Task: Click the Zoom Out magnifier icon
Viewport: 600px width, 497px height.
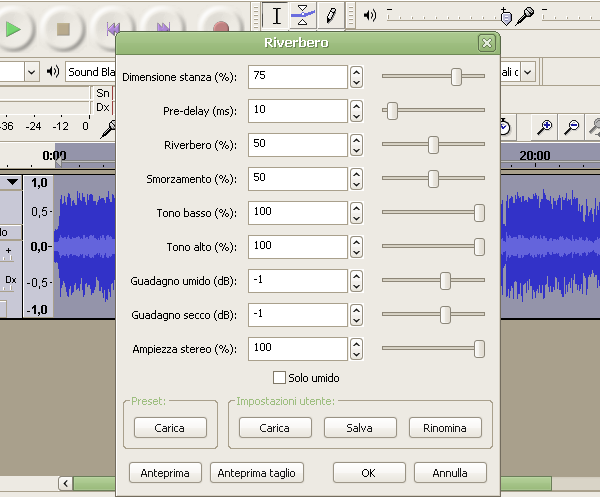Action: [572, 127]
